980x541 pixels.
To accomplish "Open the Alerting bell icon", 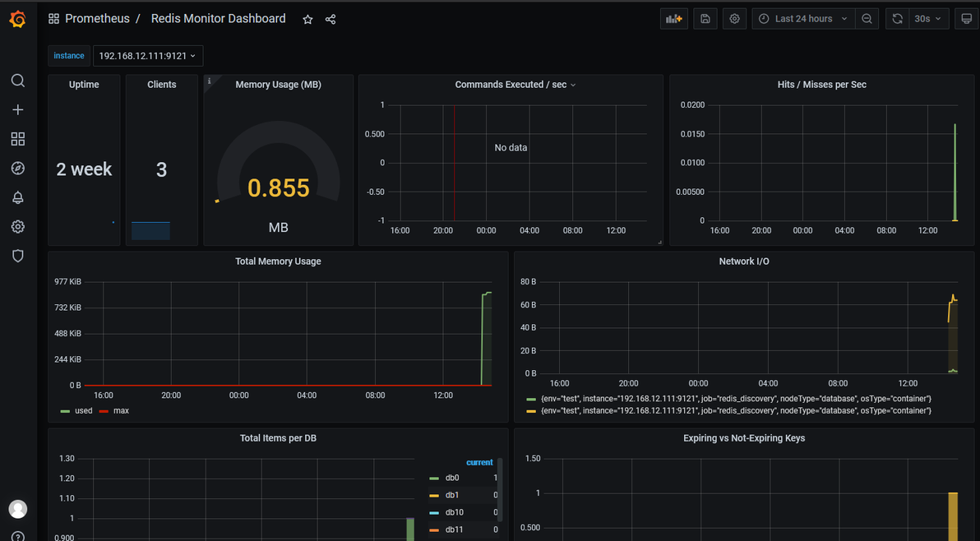I will click(17, 197).
